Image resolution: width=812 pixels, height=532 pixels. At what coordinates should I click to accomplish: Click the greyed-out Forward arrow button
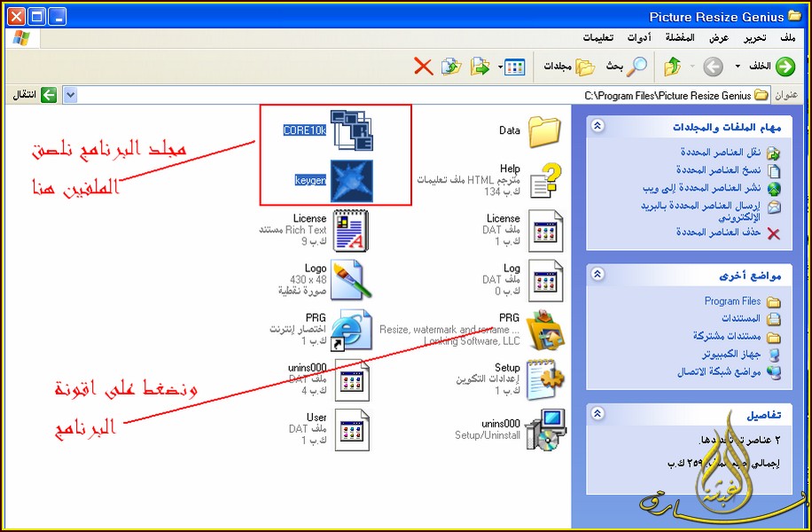tap(713, 66)
